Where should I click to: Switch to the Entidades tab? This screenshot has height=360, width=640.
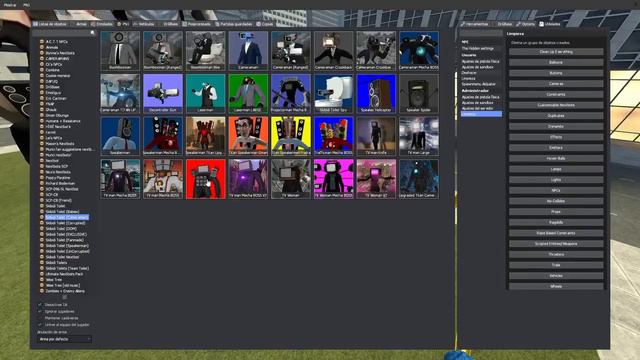pos(102,24)
